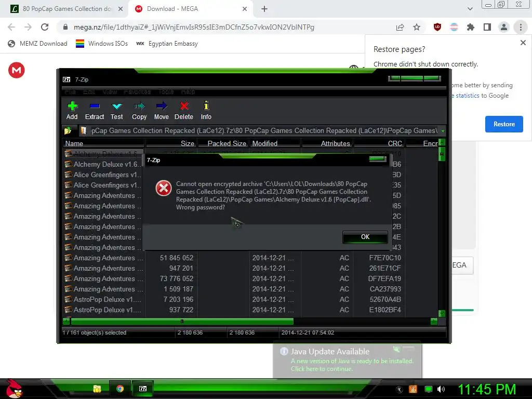532x399 pixels.
Task: Bookmark this page with star icon
Action: click(x=417, y=27)
